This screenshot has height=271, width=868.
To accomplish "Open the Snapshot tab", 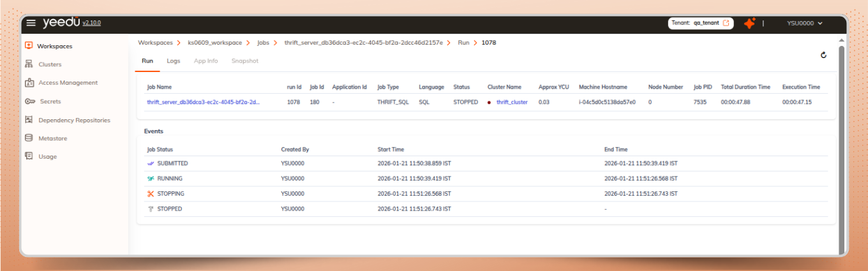I will click(245, 61).
